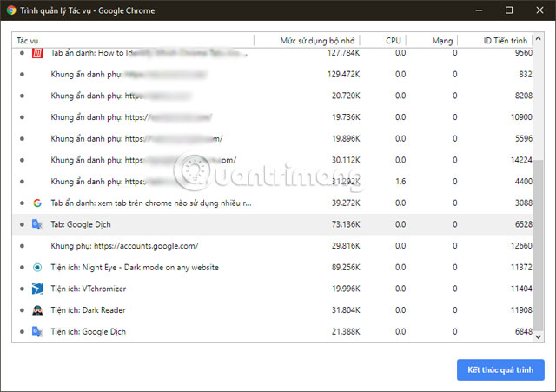556x392 pixels.
Task: Select Khung phụ: https://accounts.google.com/ row
Action: (272, 246)
